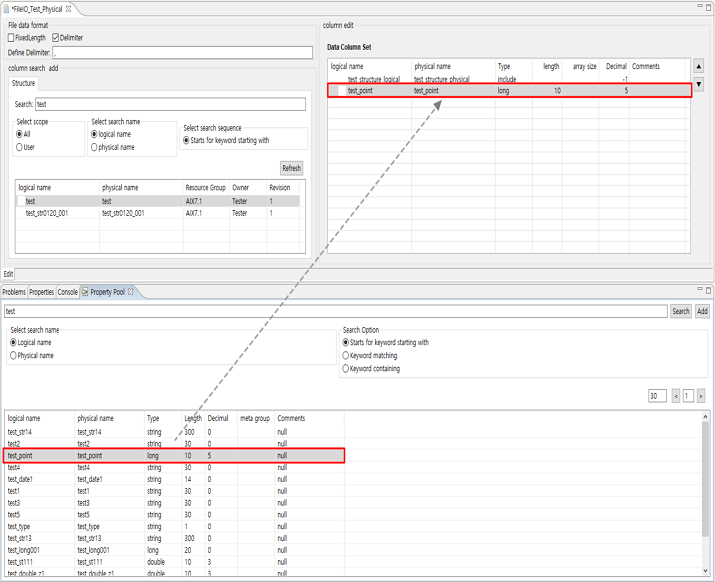
Task: Select test_st111 row in Property Pool
Action: (x=174, y=562)
